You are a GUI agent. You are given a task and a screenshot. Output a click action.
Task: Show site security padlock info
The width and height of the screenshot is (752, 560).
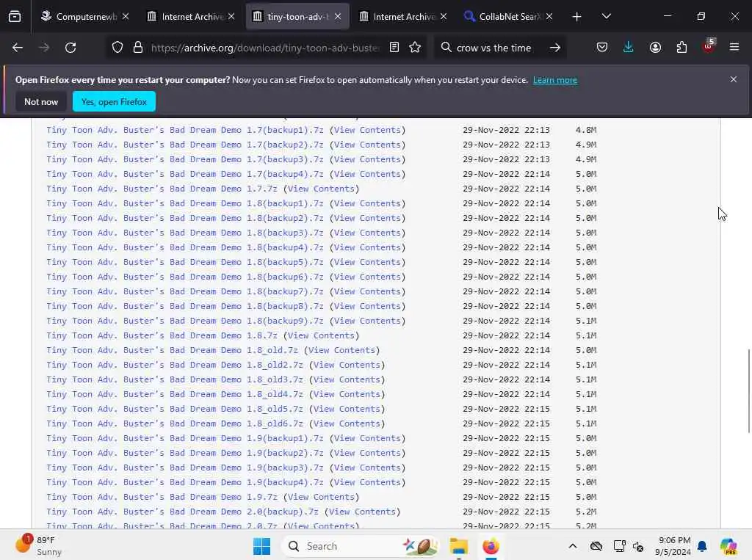(138, 48)
